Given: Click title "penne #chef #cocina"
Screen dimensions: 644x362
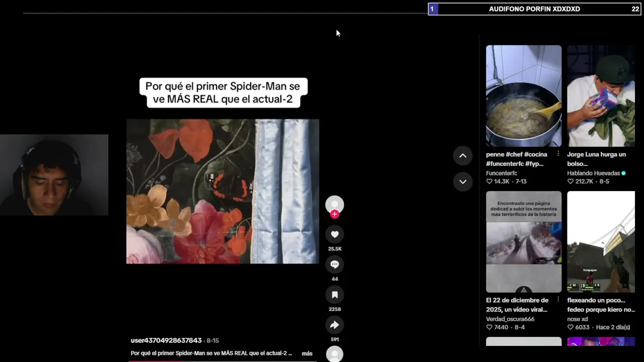Looking at the screenshot, I should pyautogui.click(x=517, y=159).
